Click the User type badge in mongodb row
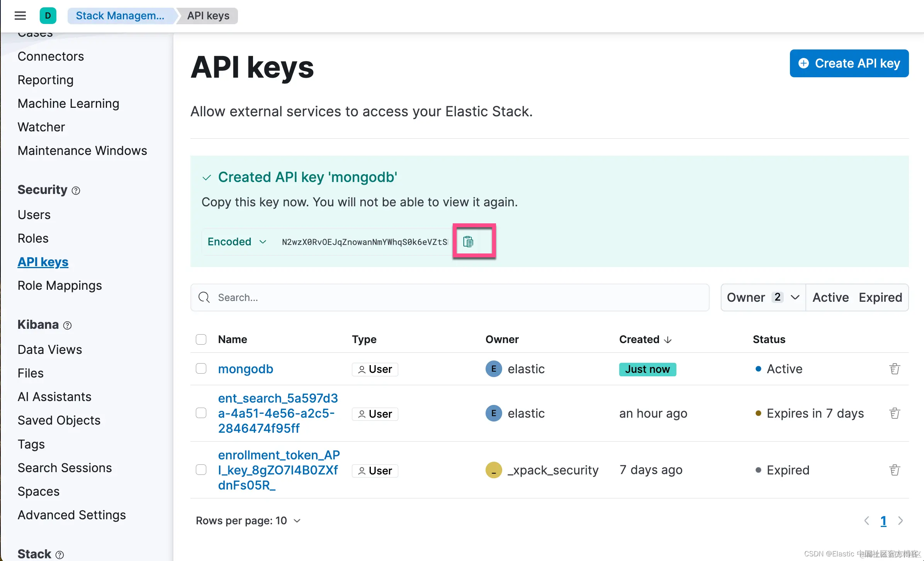The image size is (924, 561). point(375,369)
